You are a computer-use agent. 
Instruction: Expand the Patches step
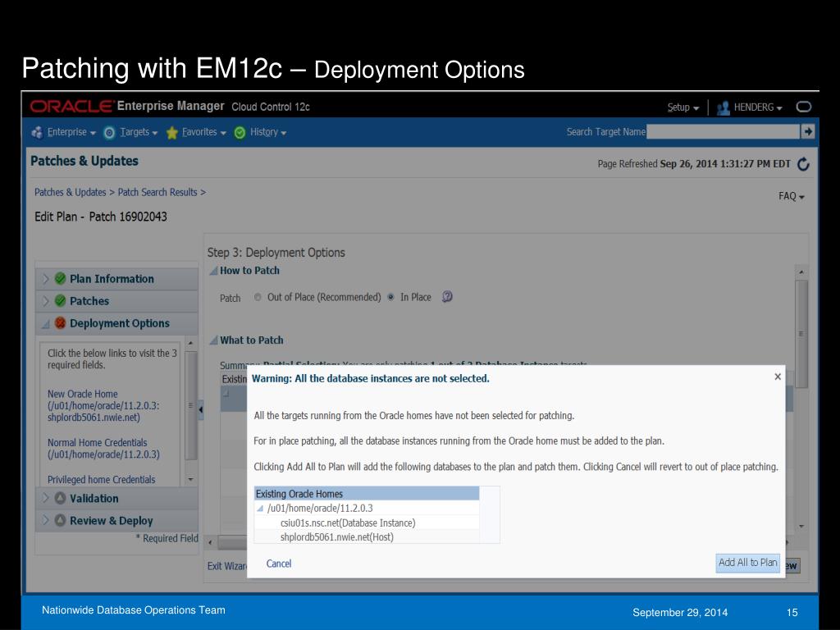tap(46, 301)
